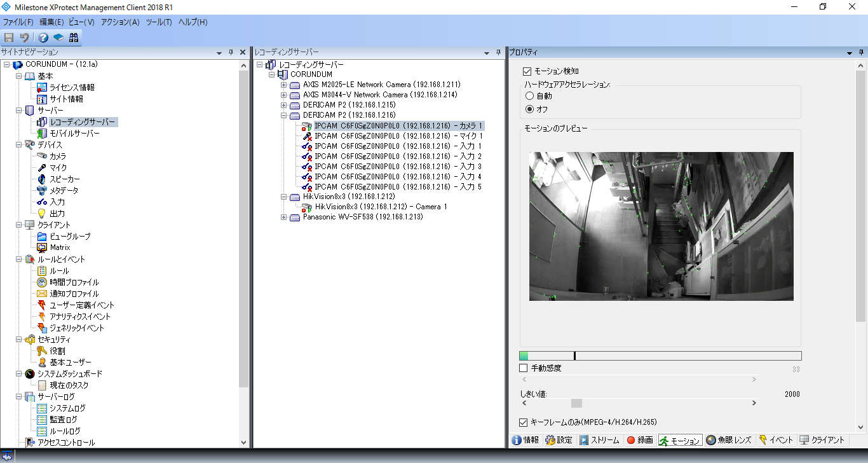
Task: Select ライセンス情報 icon in site navigation
Action: point(42,88)
